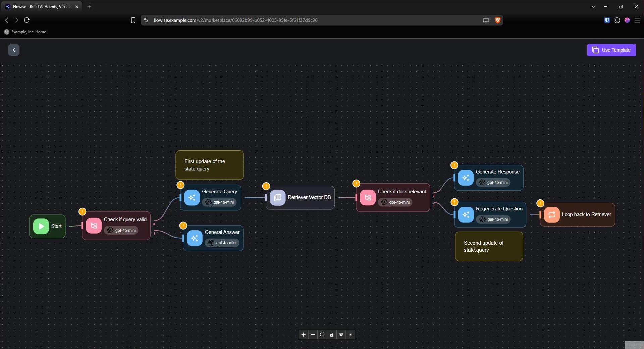Click warning badge on Generate Response node
644x349 pixels.
pos(454,165)
